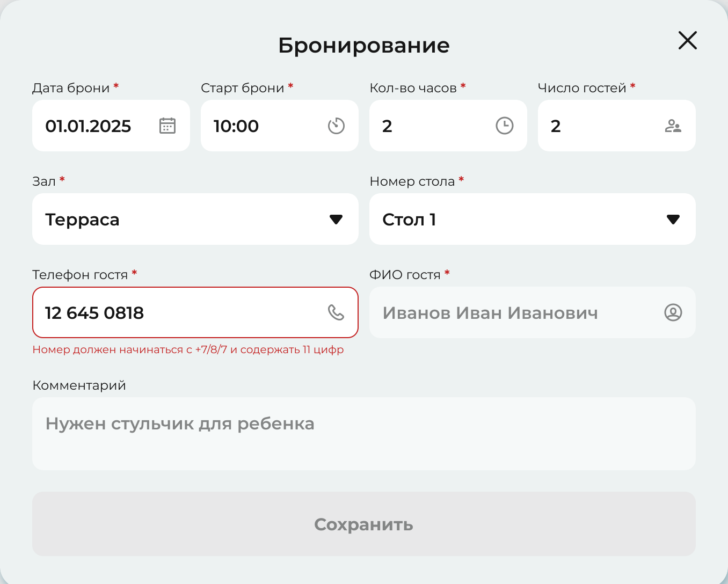Click the Номер стола label
728x584 pixels.
pos(412,181)
